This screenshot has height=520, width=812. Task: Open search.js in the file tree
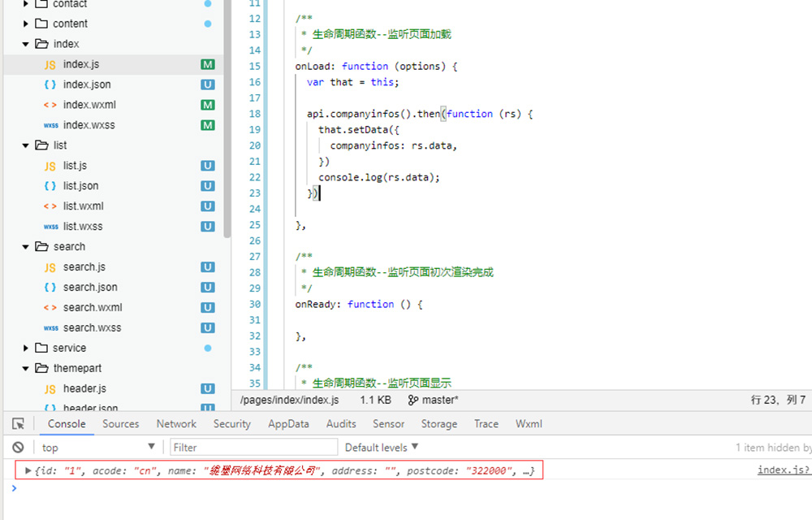(x=84, y=267)
